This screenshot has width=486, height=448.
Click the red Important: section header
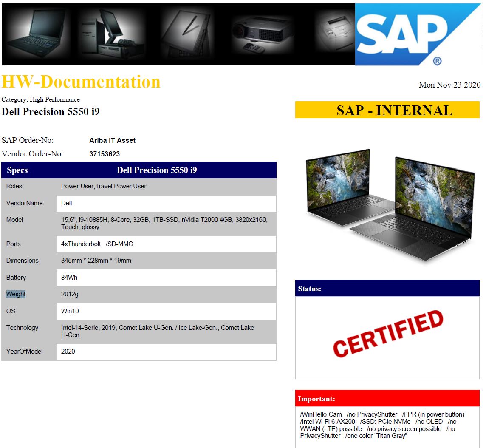[x=387, y=398]
